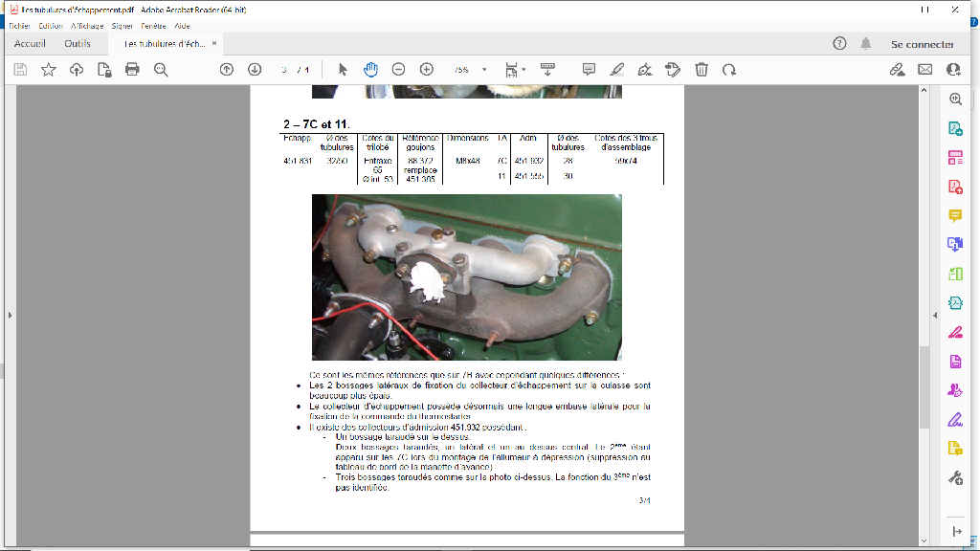Expand the page fit options dropdown
Image resolution: width=980 pixels, height=551 pixels.
[x=523, y=70]
